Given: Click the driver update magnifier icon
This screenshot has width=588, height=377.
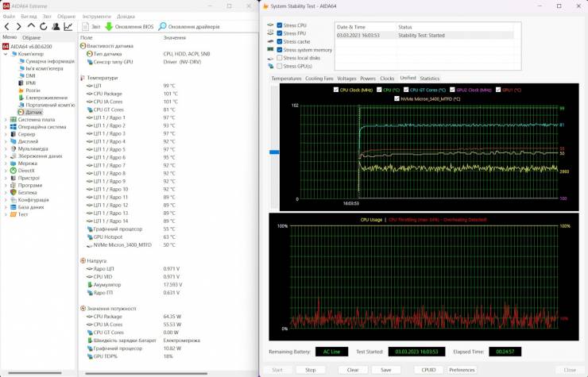Looking at the screenshot, I should pyautogui.click(x=162, y=26).
